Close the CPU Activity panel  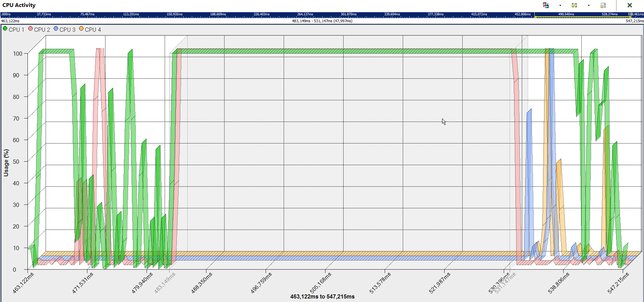coord(629,5)
